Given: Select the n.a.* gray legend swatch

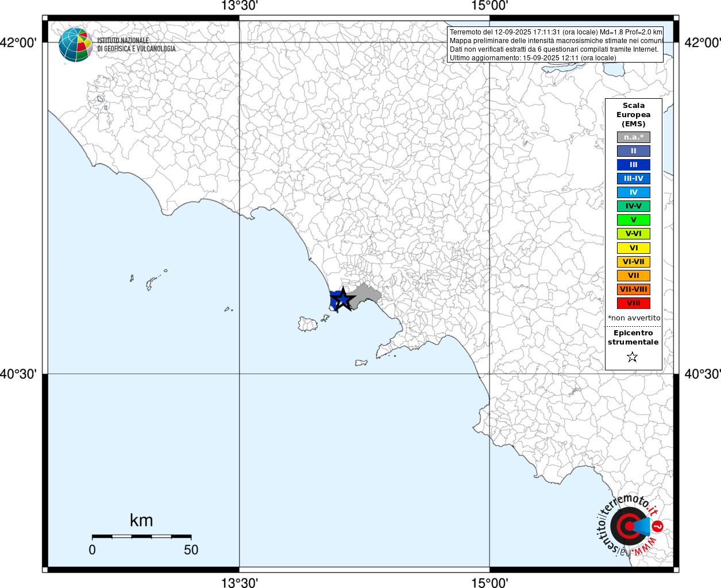Looking at the screenshot, I should click(634, 137).
